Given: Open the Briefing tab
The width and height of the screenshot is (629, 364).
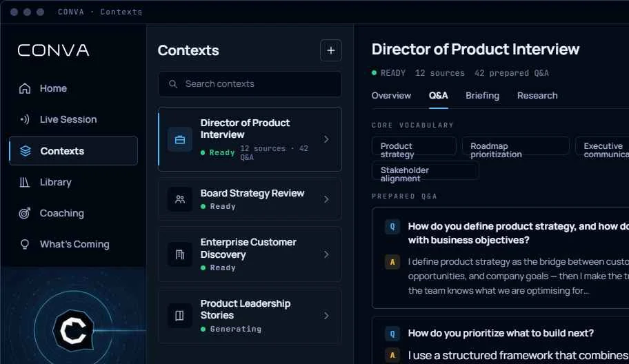Looking at the screenshot, I should point(483,96).
